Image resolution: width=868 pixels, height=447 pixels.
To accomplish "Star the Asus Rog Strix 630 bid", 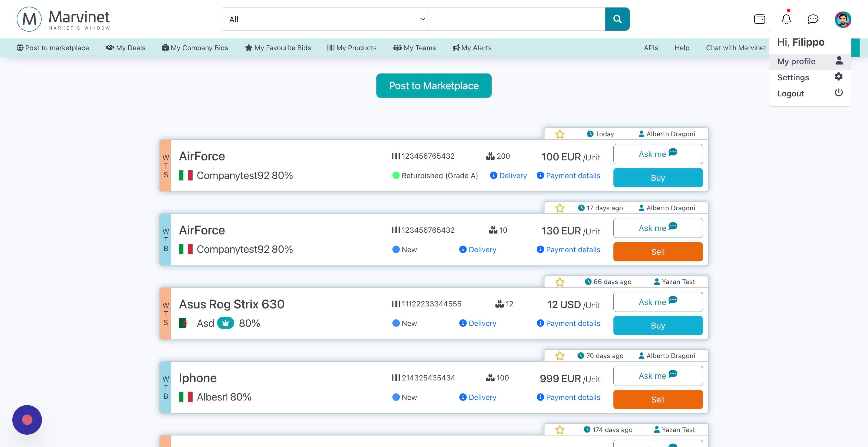I will (560, 282).
